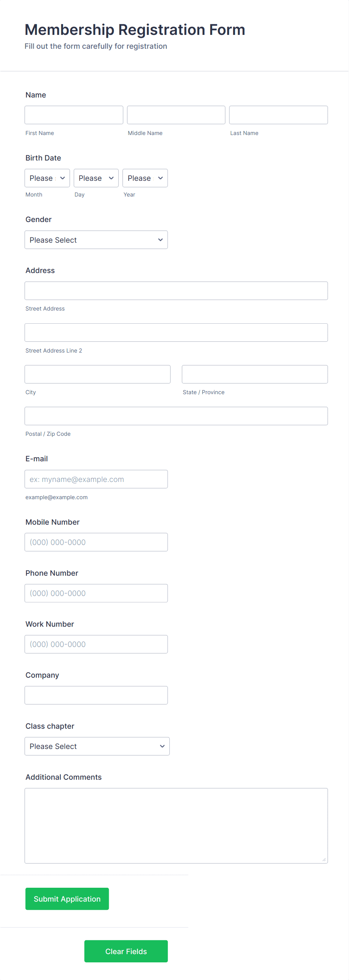Open the Class chapter dropdown

coord(97,746)
